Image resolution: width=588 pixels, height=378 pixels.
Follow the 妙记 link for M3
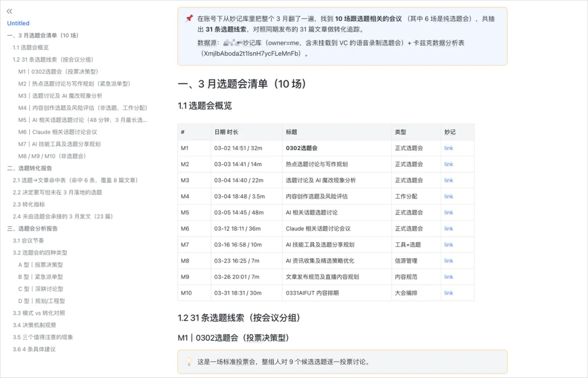pos(449,180)
